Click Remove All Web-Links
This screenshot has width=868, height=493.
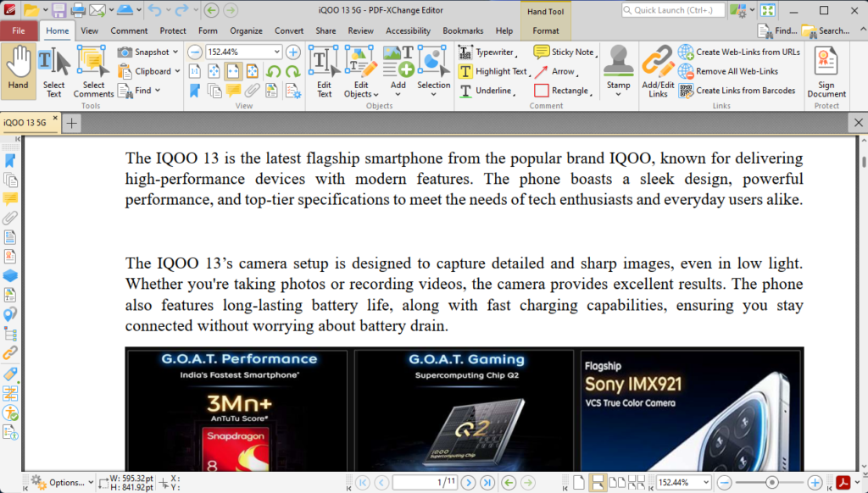pos(728,71)
